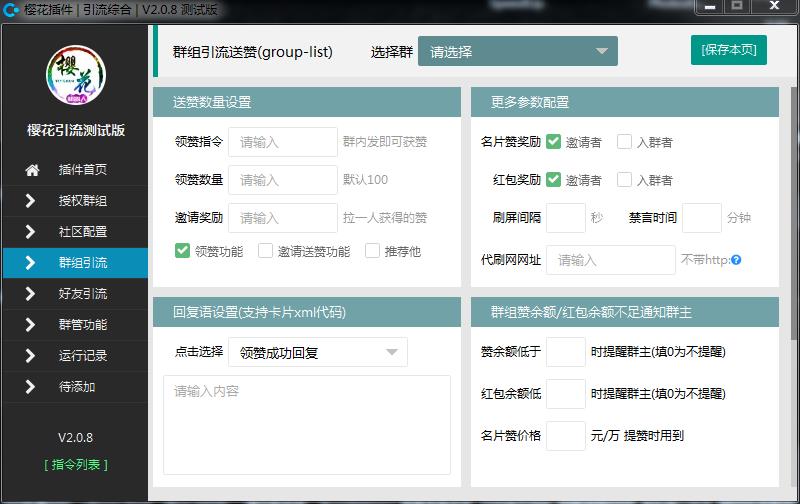This screenshot has height=504, width=800.
Task: Click the 樱花引流测试版 sidebar title
Action: click(x=76, y=130)
